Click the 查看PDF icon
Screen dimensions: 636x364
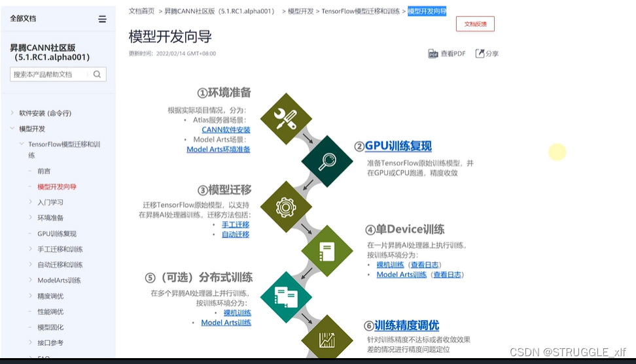pyautogui.click(x=433, y=54)
